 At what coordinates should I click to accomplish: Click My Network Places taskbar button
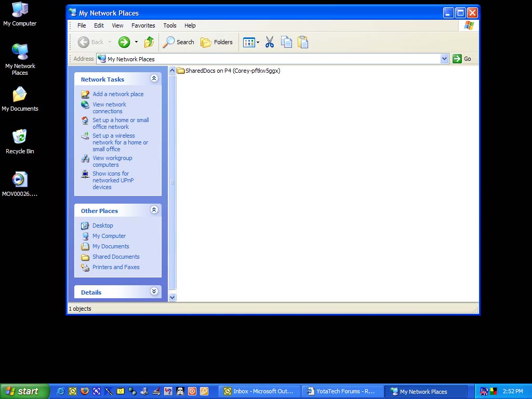(x=426, y=392)
